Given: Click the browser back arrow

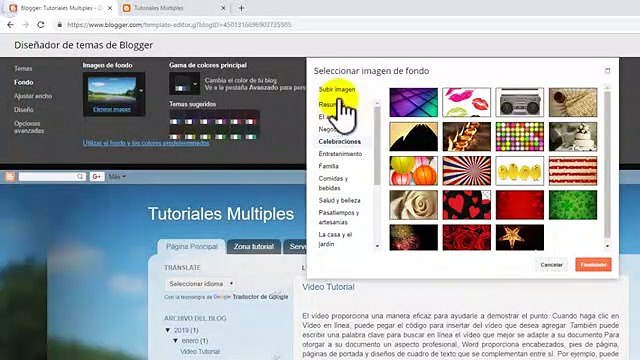Looking at the screenshot, I should (x=10, y=25).
